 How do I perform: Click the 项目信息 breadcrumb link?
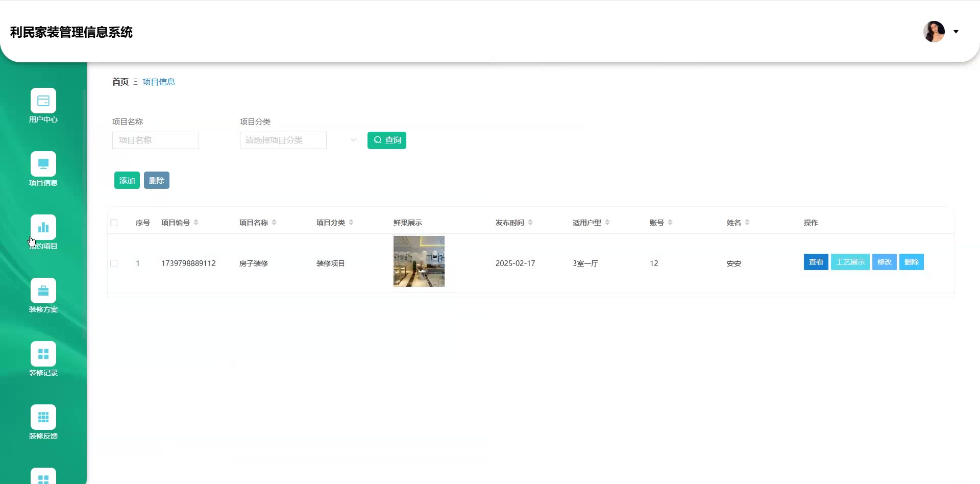(x=159, y=82)
